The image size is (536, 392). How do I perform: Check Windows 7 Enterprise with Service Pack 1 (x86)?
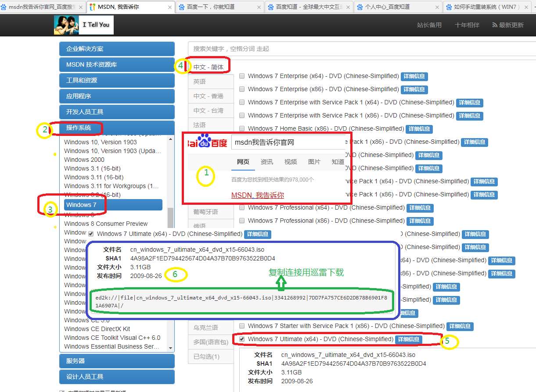coord(242,115)
